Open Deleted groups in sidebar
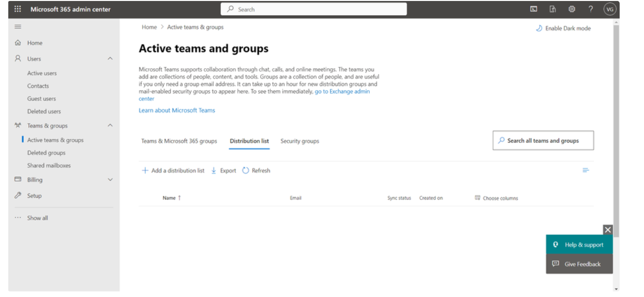Viewport: 644px width, 297px height. (x=46, y=152)
